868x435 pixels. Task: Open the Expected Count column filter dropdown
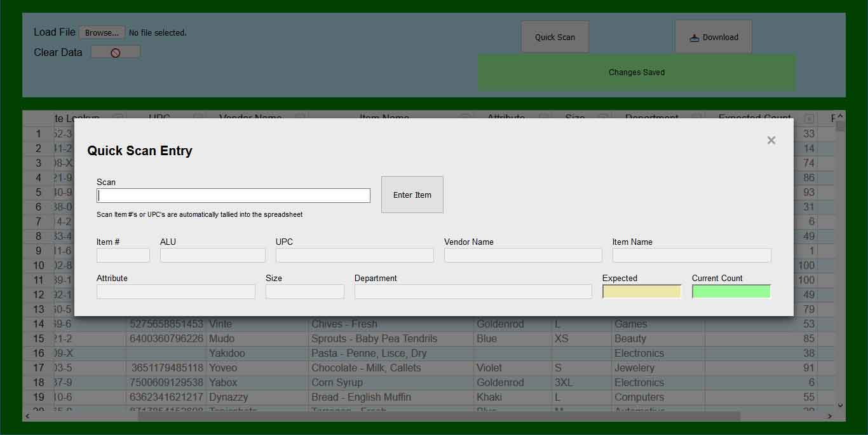point(809,118)
